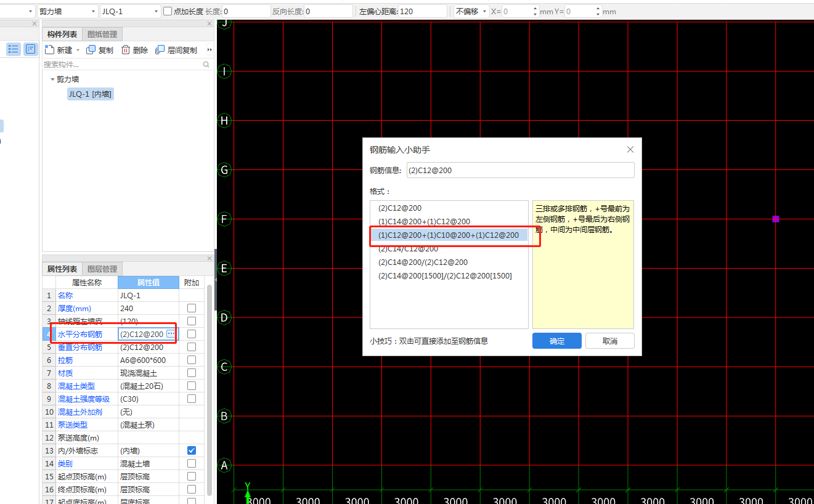
Task: Close the 钢筋输入小助手 dialog with X
Action: (630, 150)
